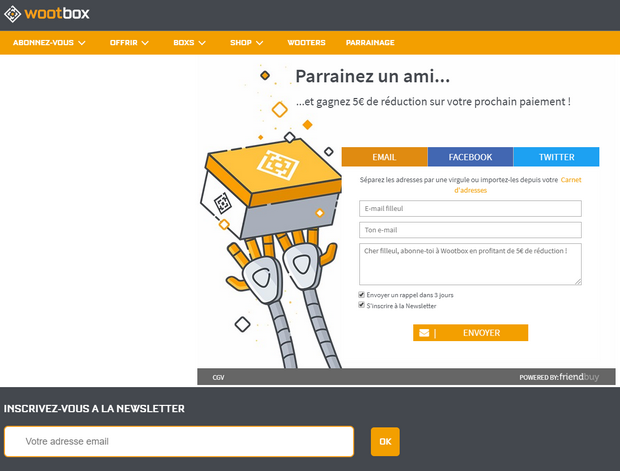Click the newsletter OK button

385,442
